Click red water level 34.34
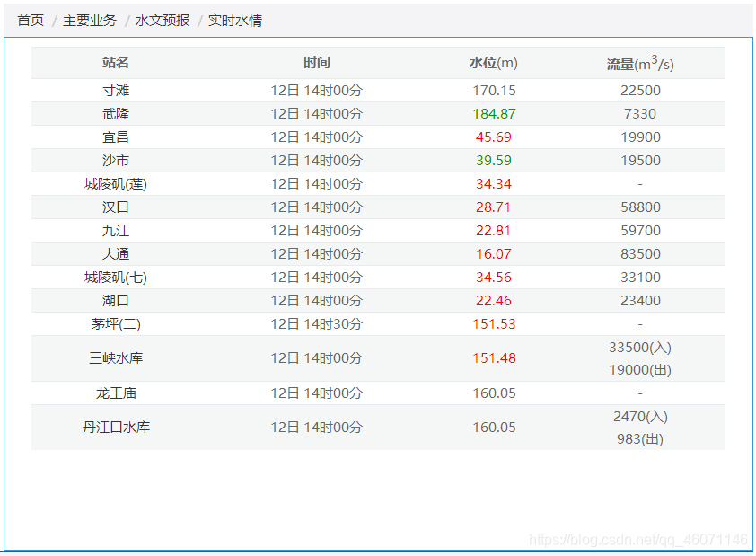The image size is (756, 556). point(494,184)
